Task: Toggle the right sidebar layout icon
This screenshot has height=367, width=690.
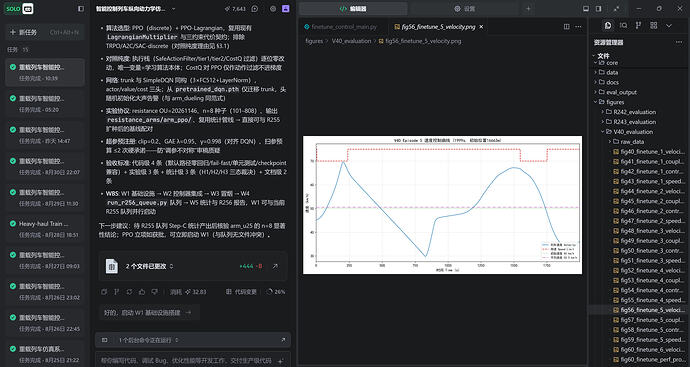Action: click(x=598, y=9)
